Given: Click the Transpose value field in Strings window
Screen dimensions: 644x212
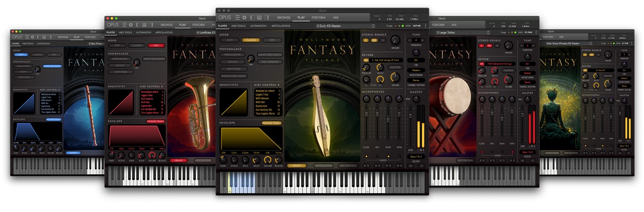Looking at the screenshot, I should point(416,40).
